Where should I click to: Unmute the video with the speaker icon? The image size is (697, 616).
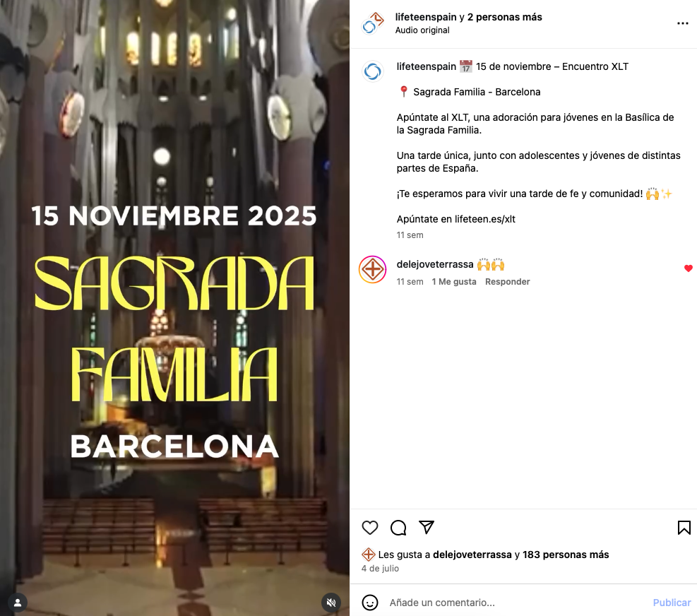[331, 603]
